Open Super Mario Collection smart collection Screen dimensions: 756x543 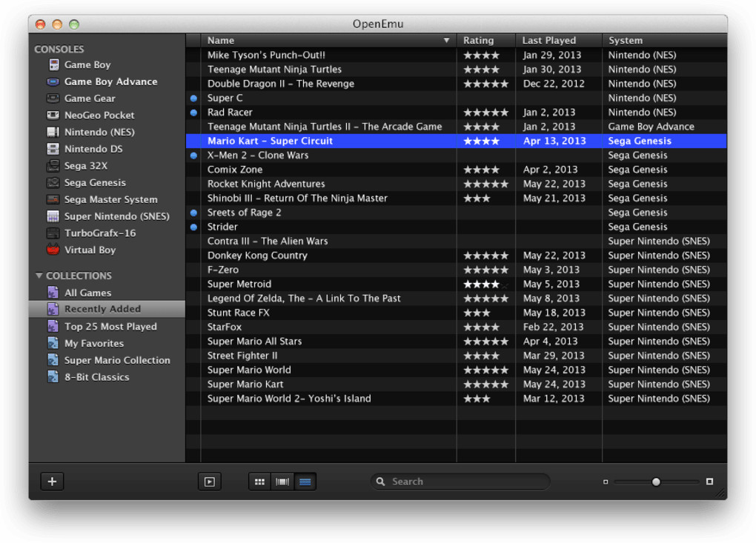117,360
